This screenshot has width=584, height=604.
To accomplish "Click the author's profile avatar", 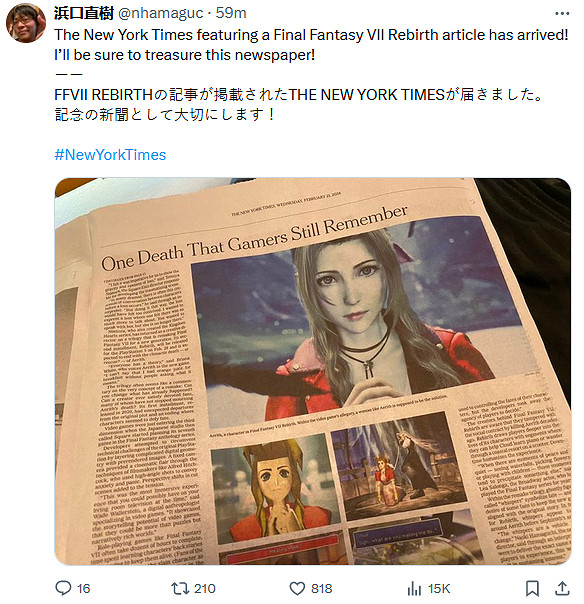I will pos(26,22).
